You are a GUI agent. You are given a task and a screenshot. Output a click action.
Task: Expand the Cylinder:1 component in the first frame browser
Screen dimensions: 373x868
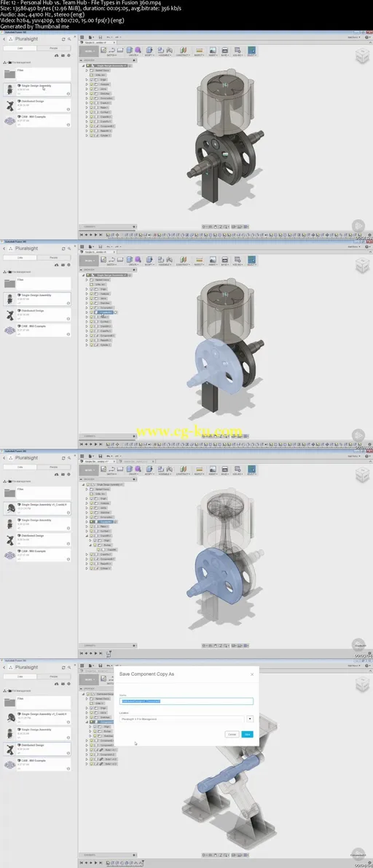[87, 135]
